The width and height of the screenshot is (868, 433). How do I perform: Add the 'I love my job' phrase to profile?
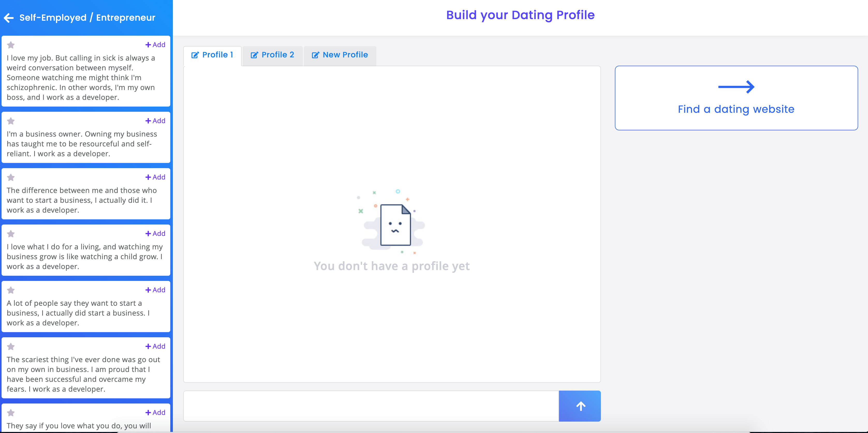pyautogui.click(x=155, y=44)
